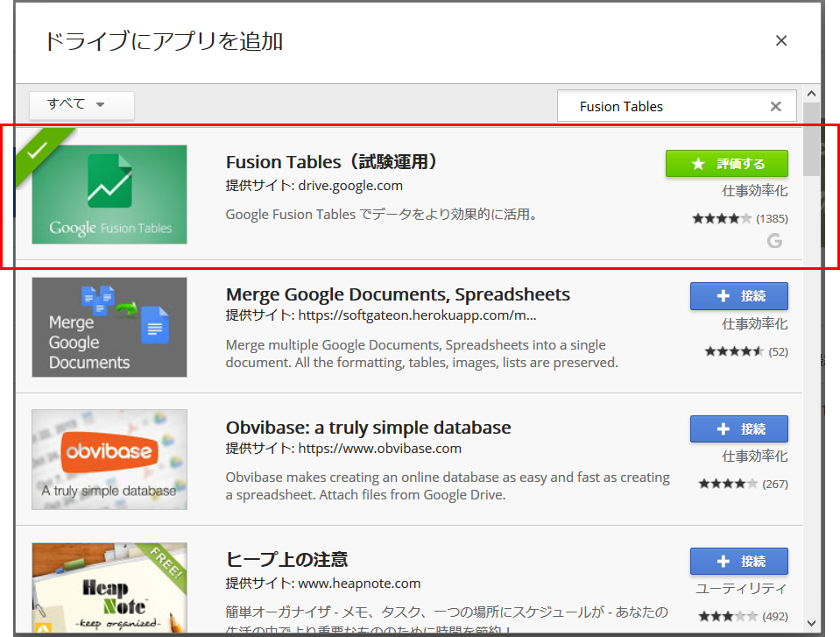Image resolution: width=840 pixels, height=637 pixels.
Task: Open the Fusion Tables（試験運用） title
Action: point(332,162)
